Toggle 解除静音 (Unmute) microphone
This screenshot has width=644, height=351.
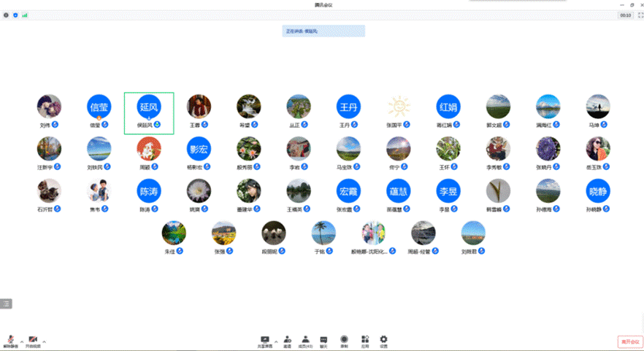click(11, 341)
